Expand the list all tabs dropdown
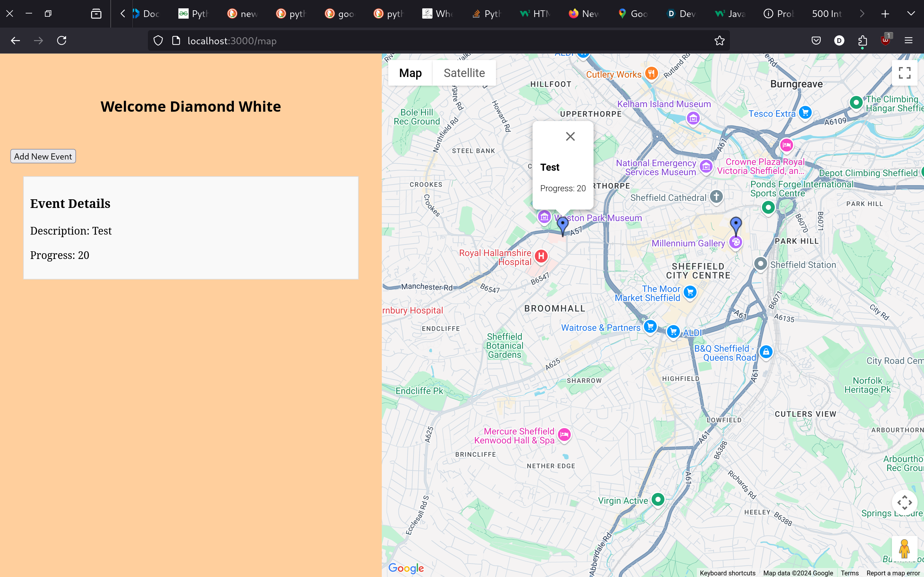924x577 pixels. [911, 14]
